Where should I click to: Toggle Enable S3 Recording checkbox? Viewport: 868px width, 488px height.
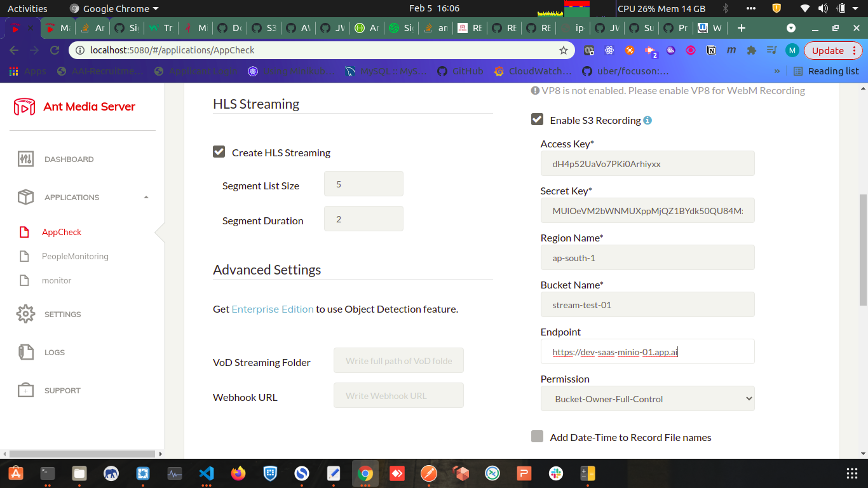(x=537, y=119)
